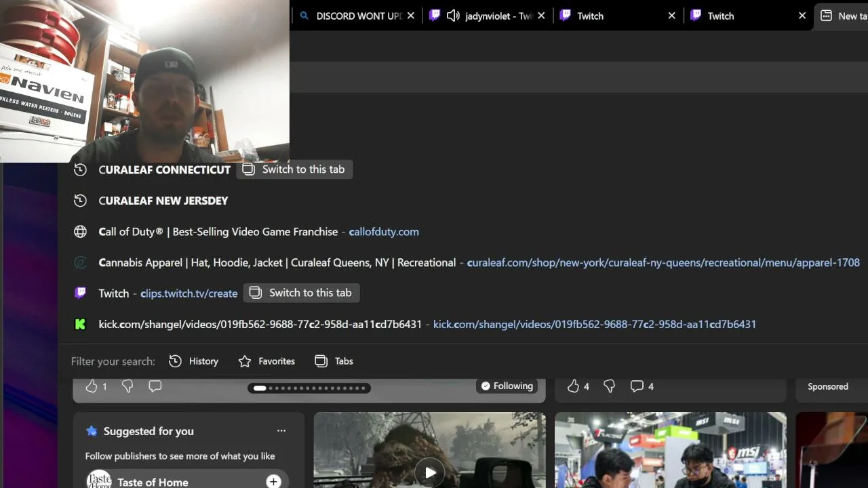Open the Taste of Home publisher
This screenshot has height=488, width=868.
[x=153, y=482]
